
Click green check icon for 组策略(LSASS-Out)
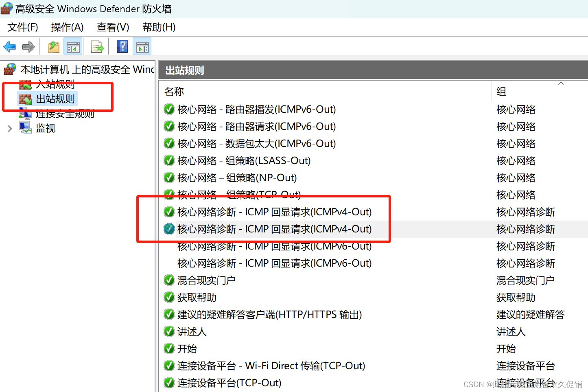point(169,160)
